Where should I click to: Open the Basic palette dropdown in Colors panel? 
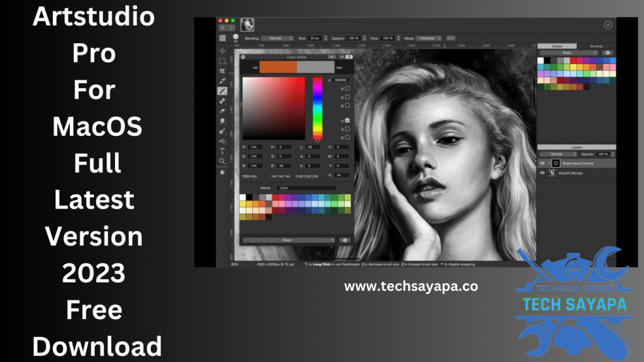(x=569, y=53)
